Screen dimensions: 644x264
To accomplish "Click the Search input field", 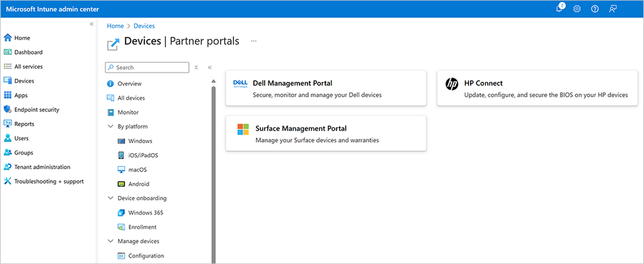I will 147,67.
